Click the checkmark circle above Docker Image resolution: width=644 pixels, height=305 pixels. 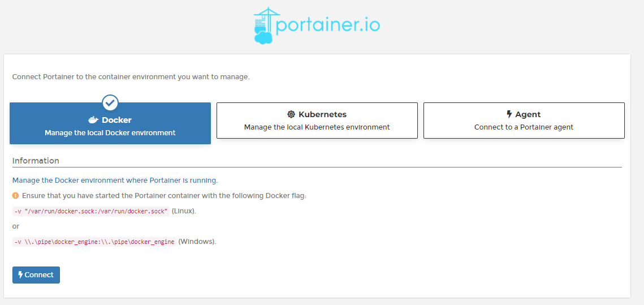[110, 103]
